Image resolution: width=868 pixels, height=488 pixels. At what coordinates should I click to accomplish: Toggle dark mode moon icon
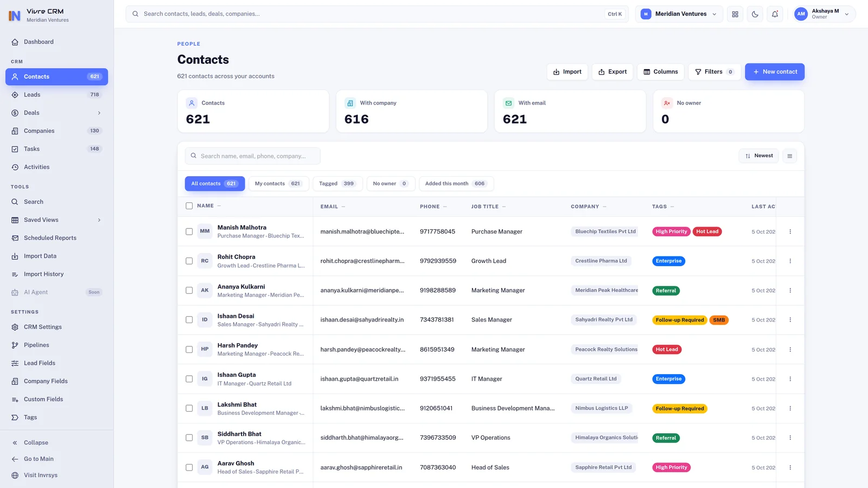[x=755, y=14]
